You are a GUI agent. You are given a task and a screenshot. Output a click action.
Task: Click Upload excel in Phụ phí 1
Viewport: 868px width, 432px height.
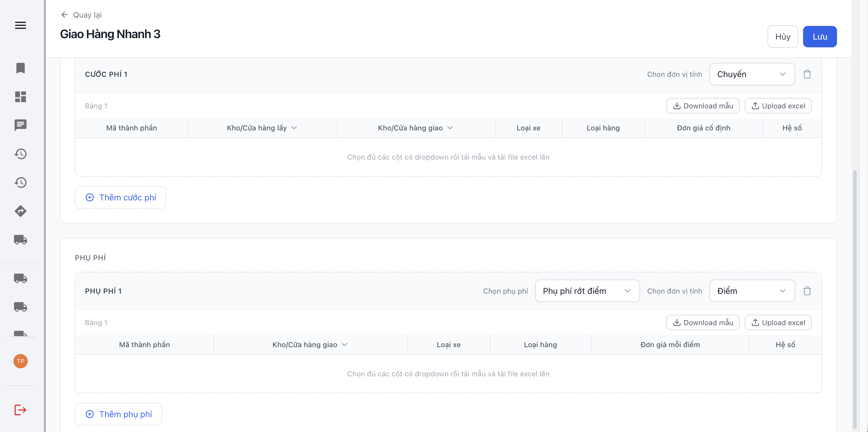pos(778,322)
